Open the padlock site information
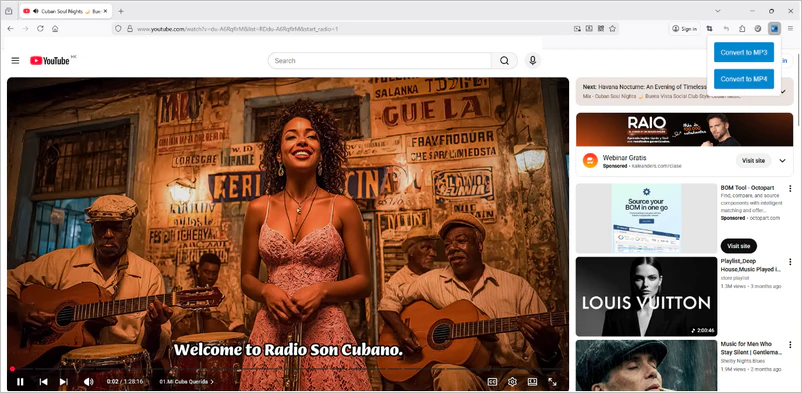Image resolution: width=802 pixels, height=393 pixels. pos(129,29)
